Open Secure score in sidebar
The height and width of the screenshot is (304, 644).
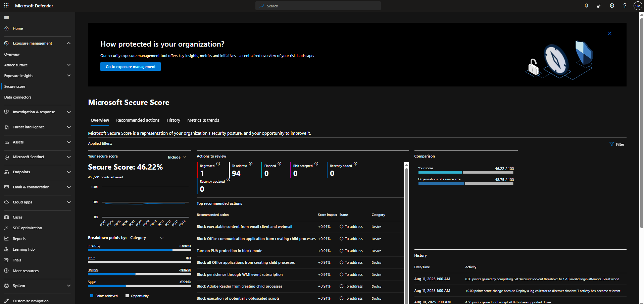click(15, 86)
